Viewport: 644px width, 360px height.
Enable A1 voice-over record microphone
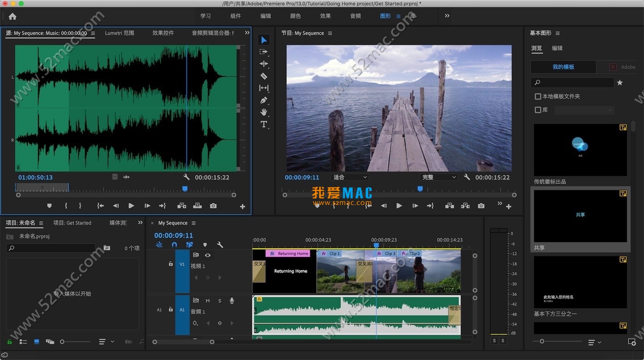click(x=232, y=301)
